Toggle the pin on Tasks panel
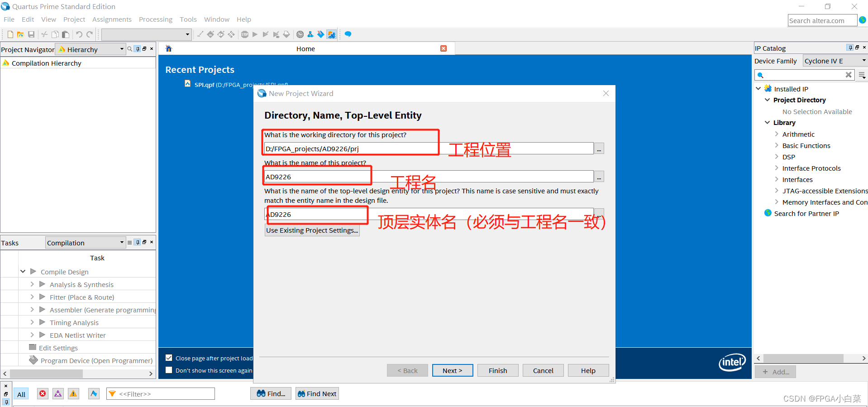This screenshot has height=407, width=868. [x=138, y=242]
